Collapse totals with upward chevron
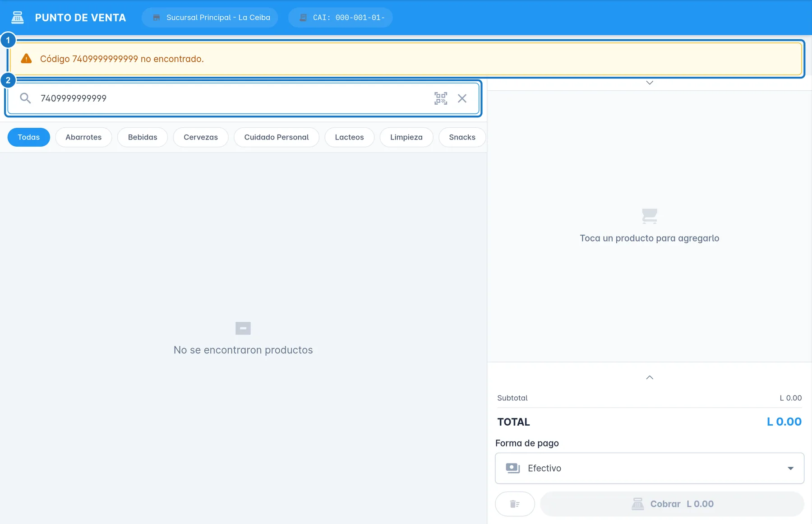812x524 pixels. click(650, 377)
